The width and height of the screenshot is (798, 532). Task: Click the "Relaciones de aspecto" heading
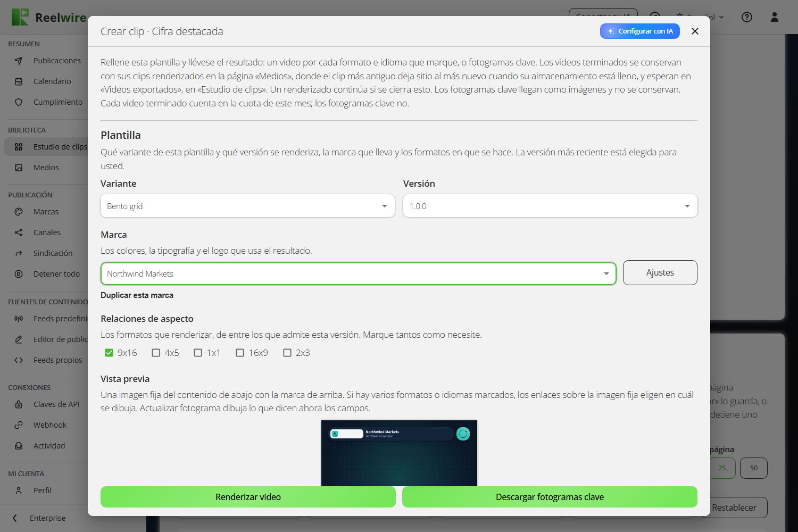pyautogui.click(x=147, y=319)
